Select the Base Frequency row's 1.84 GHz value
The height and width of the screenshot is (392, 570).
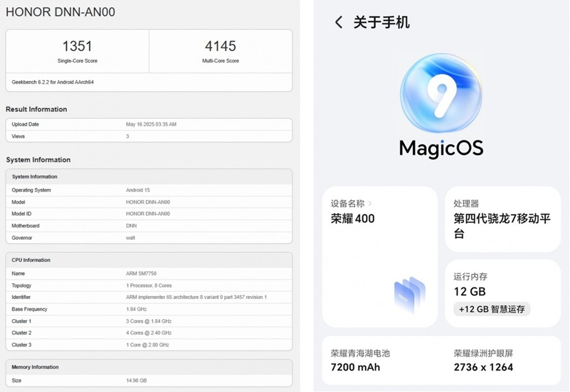[x=136, y=309]
